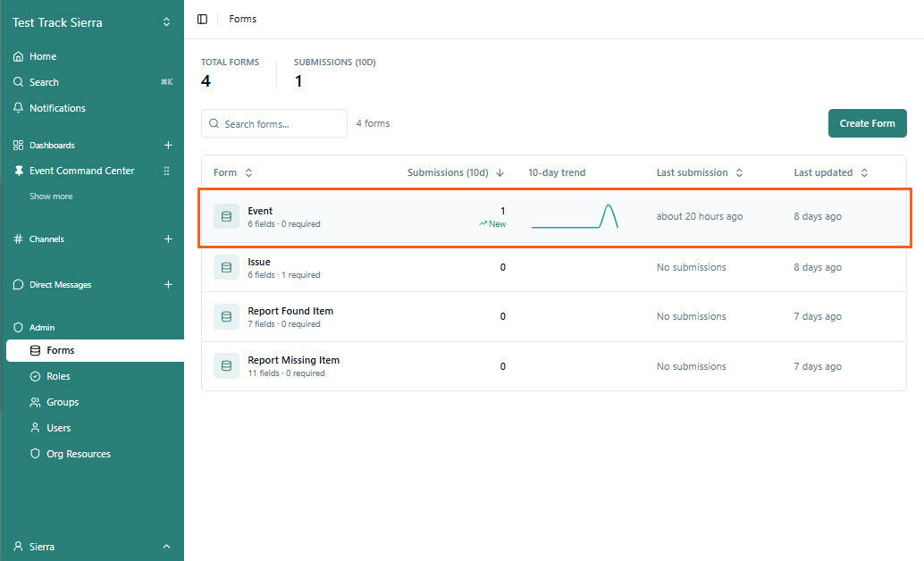
Task: Click the SUBMISSIONS (10D) stat
Action: (335, 73)
